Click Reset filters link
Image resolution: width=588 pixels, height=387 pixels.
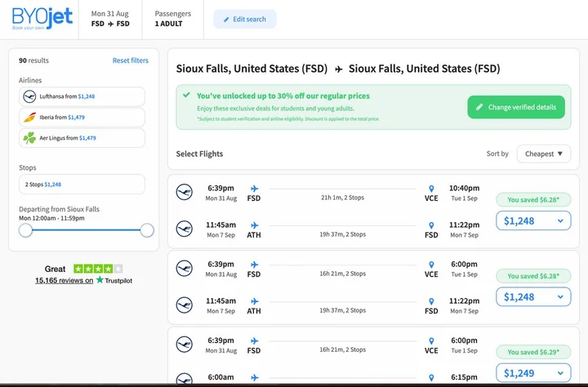[130, 60]
